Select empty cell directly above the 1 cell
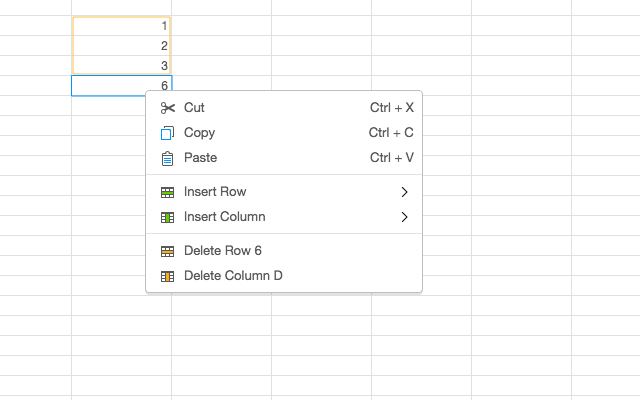640x400 pixels. click(121, 7)
